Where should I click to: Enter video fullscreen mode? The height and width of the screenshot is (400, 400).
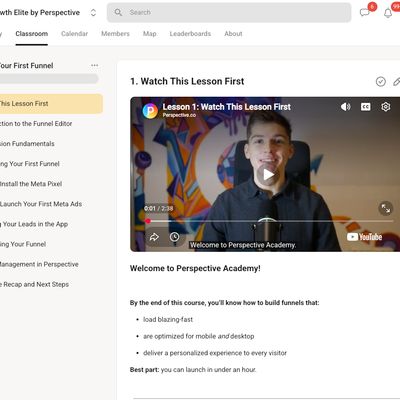386,208
